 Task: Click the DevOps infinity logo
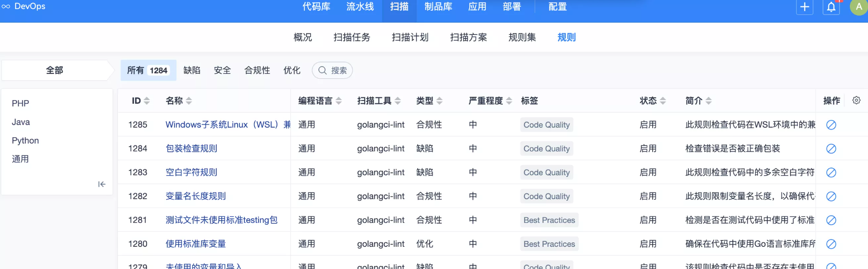pyautogui.click(x=6, y=6)
